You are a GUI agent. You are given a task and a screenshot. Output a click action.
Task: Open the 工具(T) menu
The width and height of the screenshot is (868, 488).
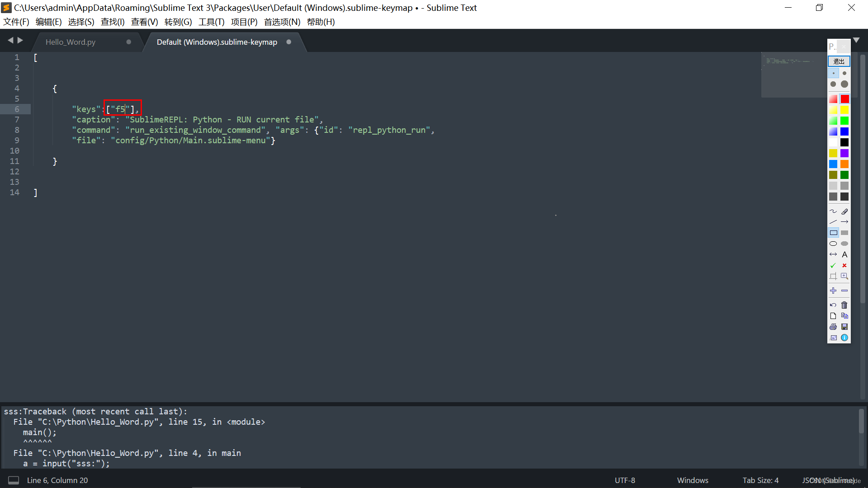pos(211,22)
